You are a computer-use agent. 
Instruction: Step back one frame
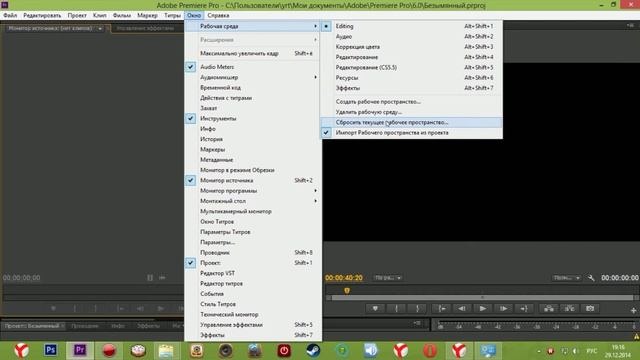[462, 309]
